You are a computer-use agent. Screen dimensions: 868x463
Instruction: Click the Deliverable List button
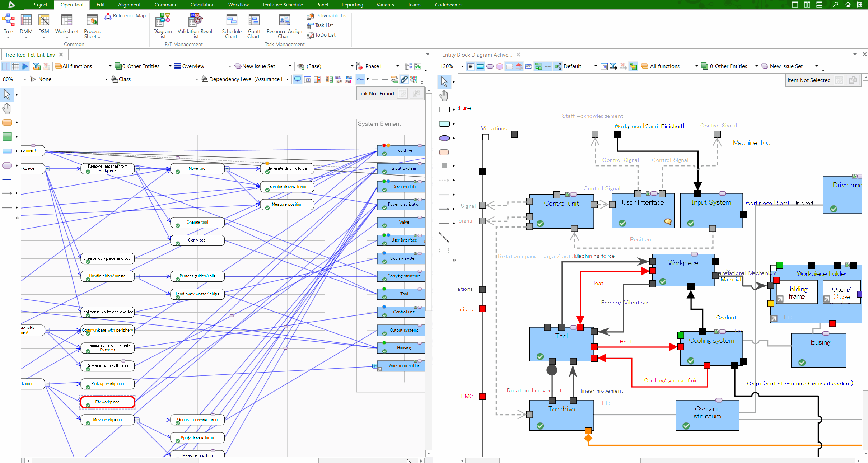[327, 16]
